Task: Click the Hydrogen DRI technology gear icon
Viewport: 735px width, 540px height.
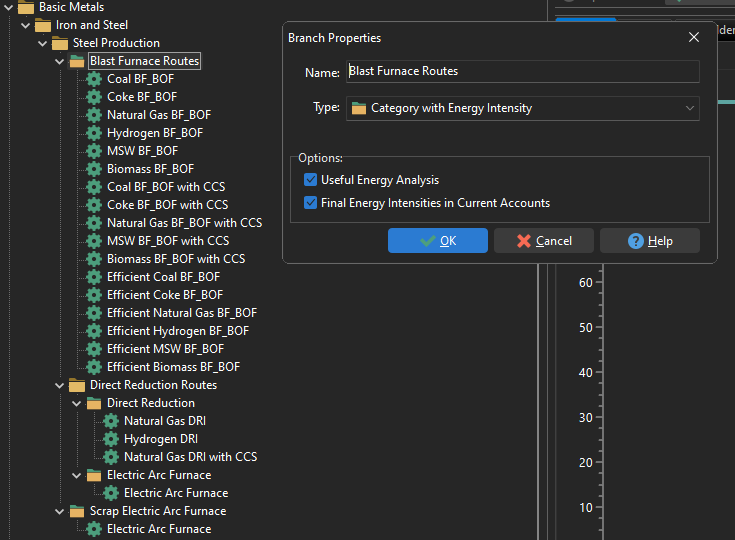Action: pyautogui.click(x=111, y=439)
